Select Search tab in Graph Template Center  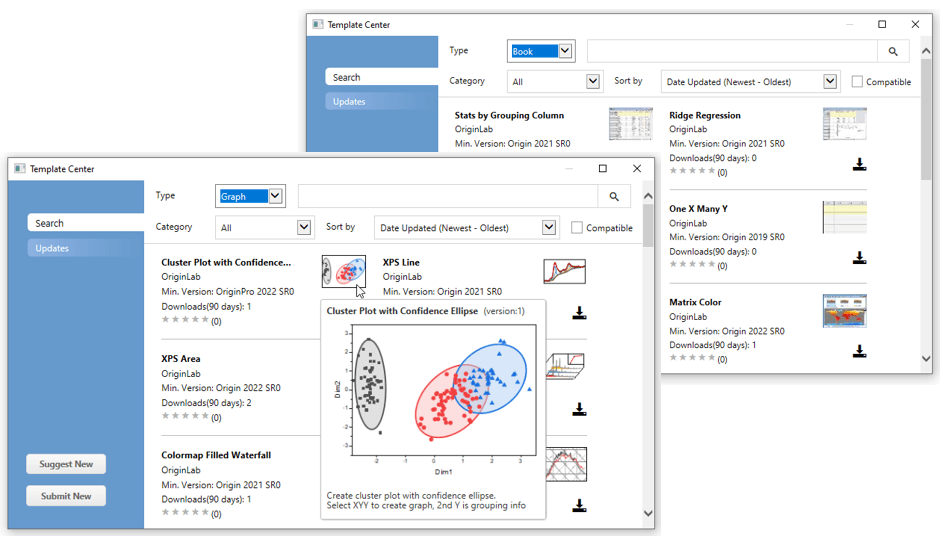click(x=85, y=223)
